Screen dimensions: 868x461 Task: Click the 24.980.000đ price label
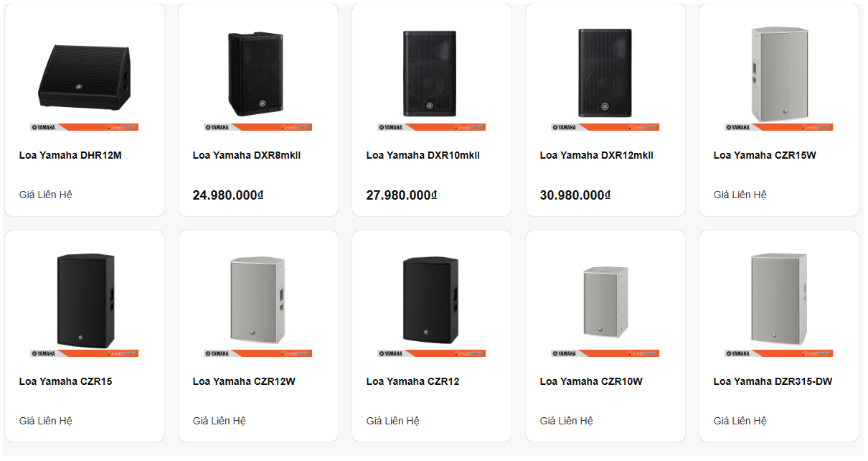click(228, 195)
